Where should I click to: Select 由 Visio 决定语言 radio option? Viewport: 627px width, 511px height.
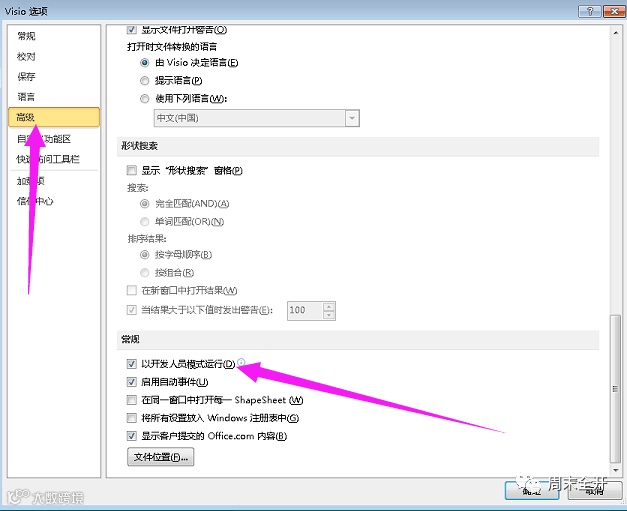pyautogui.click(x=144, y=63)
